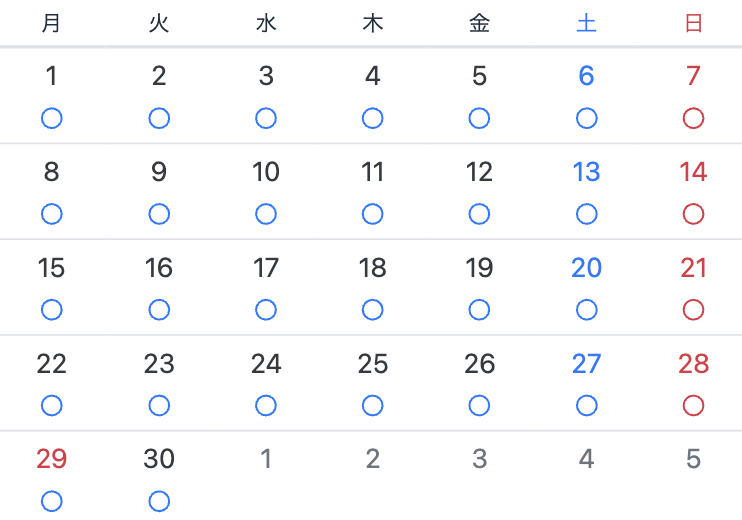Viewport: 742px width, 520px height.
Task: Click grayed next-month date 3
Action: [480, 460]
